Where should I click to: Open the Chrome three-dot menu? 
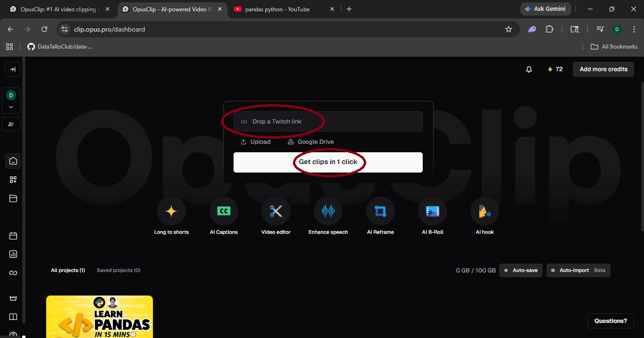pos(634,29)
